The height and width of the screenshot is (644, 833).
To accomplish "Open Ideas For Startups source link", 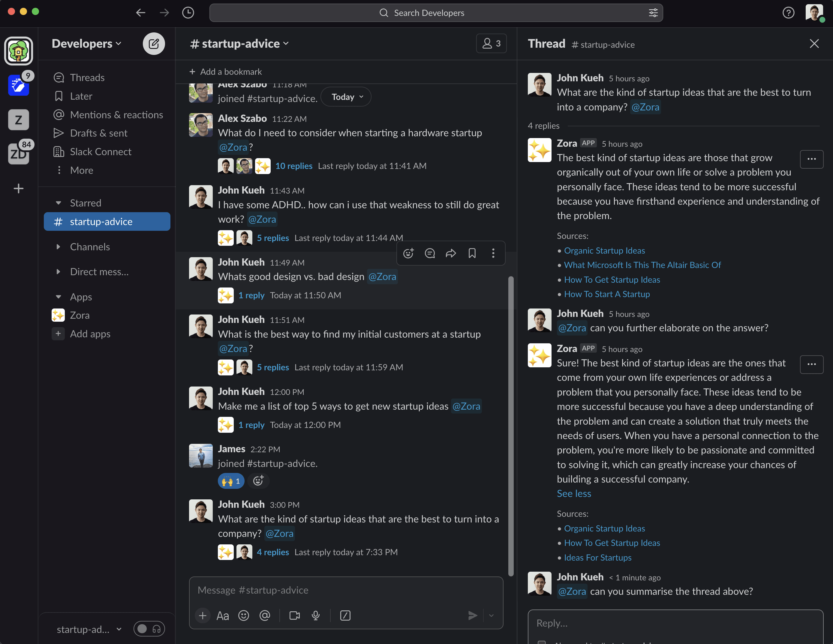I will coord(598,557).
